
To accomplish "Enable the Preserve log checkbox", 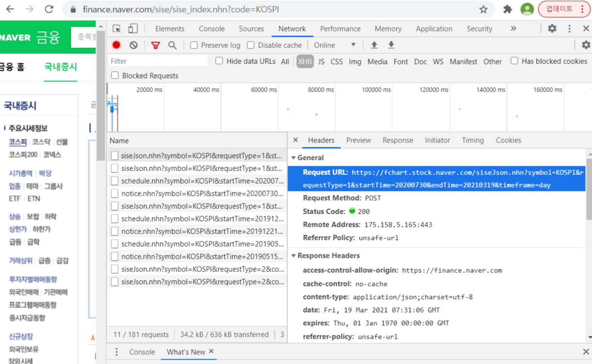I will pyautogui.click(x=194, y=45).
